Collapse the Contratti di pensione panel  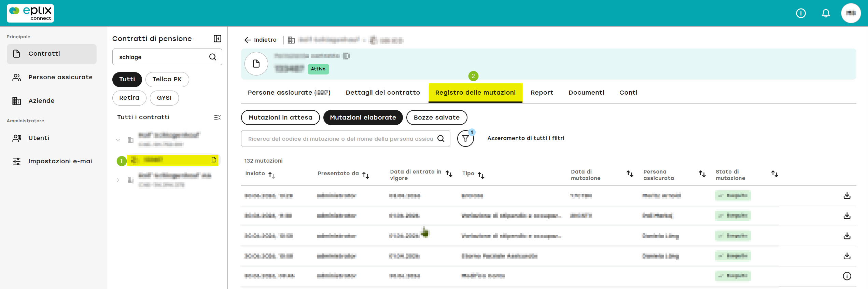[x=218, y=39]
